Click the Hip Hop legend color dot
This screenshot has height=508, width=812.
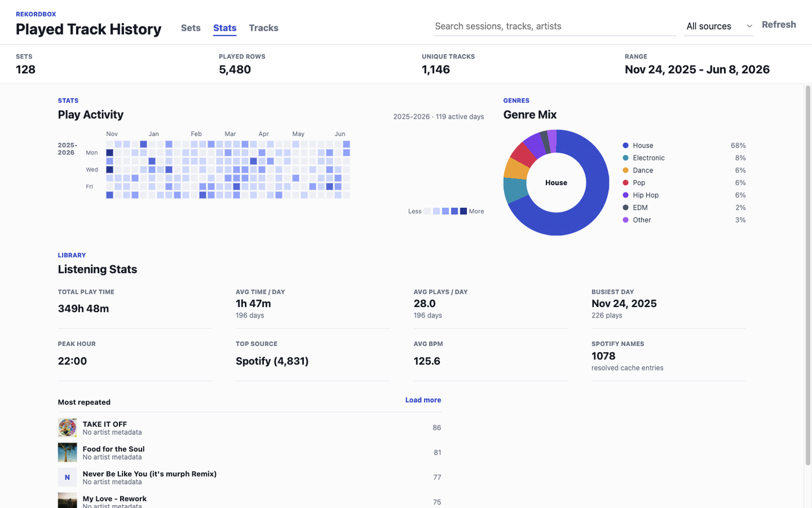[625, 195]
